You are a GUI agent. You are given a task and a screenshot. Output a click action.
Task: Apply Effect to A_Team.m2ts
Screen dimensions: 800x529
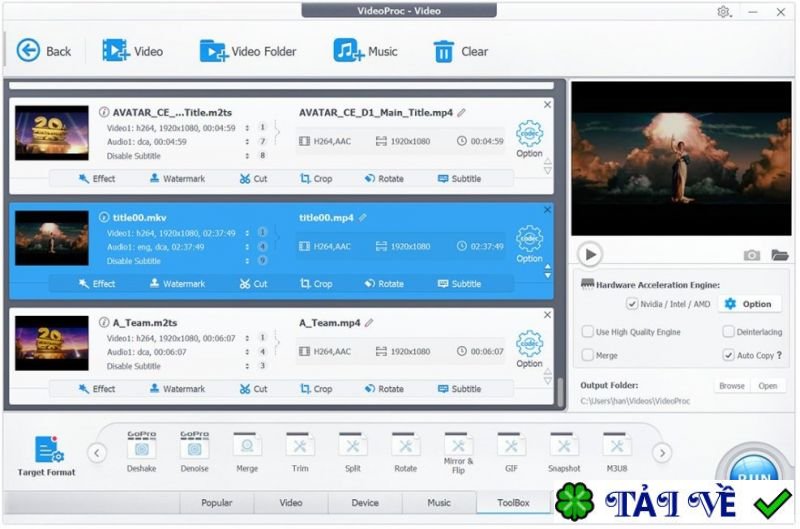pos(97,389)
